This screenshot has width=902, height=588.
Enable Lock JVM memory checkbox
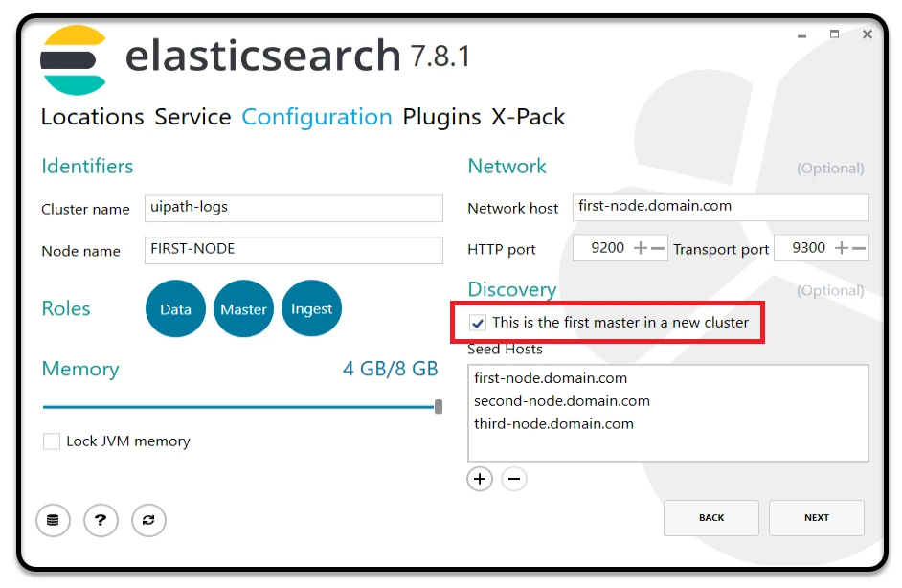52,441
